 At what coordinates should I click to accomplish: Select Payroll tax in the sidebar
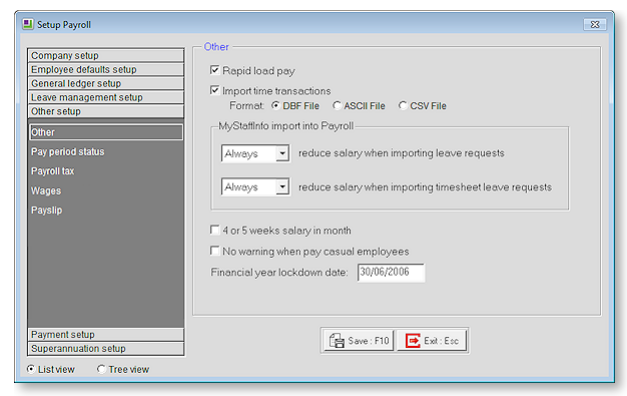(x=52, y=171)
